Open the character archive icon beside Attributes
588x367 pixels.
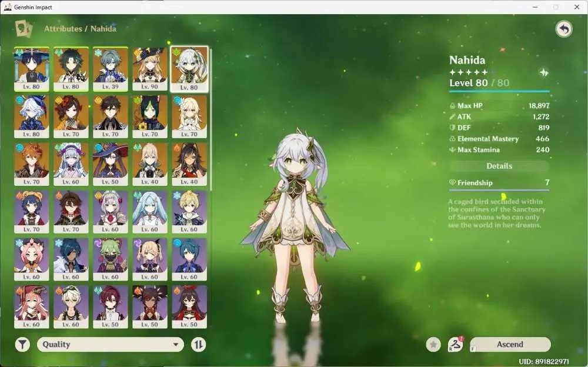click(x=24, y=28)
